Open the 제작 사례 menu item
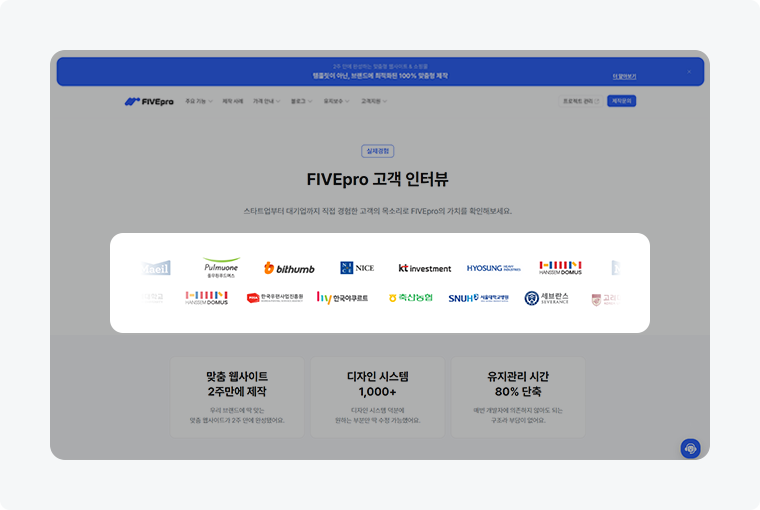760x510 pixels. click(232, 101)
